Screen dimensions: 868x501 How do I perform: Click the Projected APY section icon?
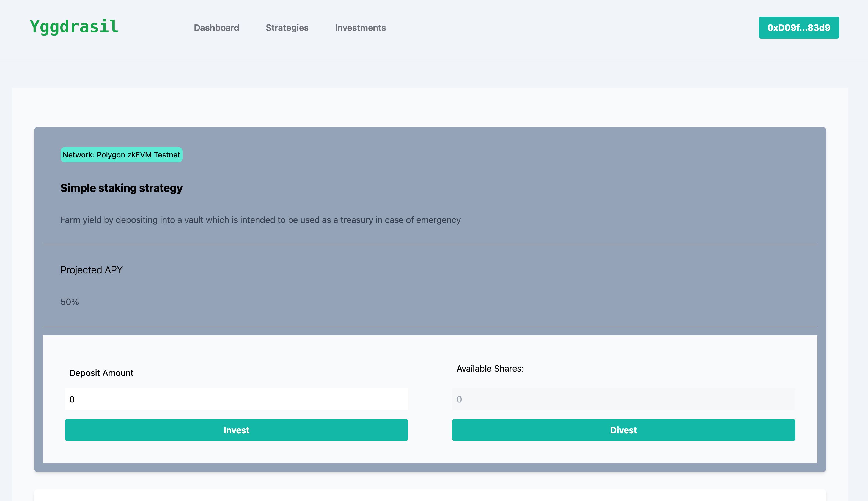(91, 269)
